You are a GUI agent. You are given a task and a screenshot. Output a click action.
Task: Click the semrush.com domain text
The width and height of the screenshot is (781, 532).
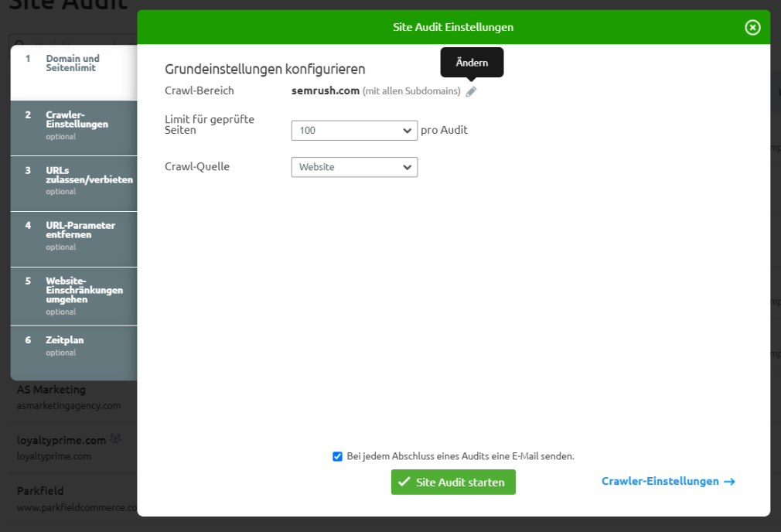click(326, 90)
